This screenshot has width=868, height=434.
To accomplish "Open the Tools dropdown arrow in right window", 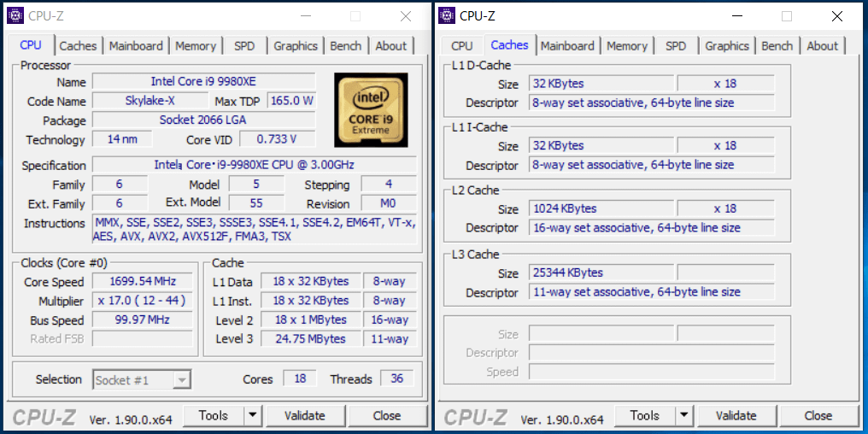I will click(x=684, y=415).
